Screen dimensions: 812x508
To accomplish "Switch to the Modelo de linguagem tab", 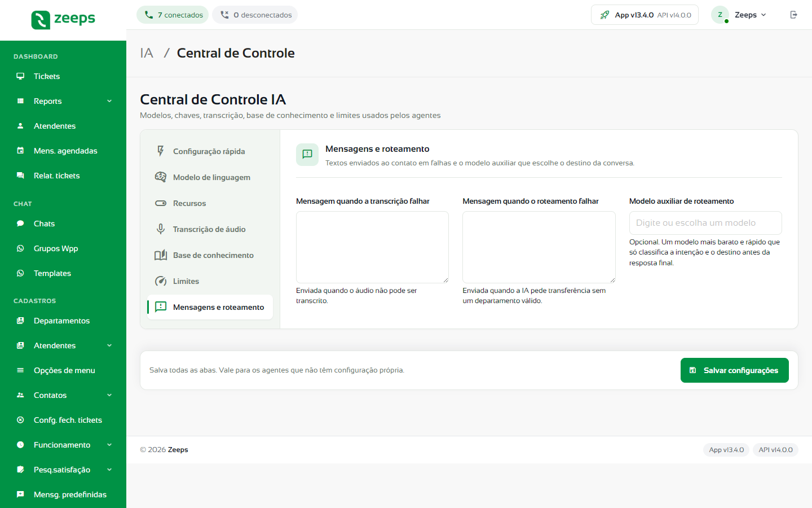I will 210,177.
